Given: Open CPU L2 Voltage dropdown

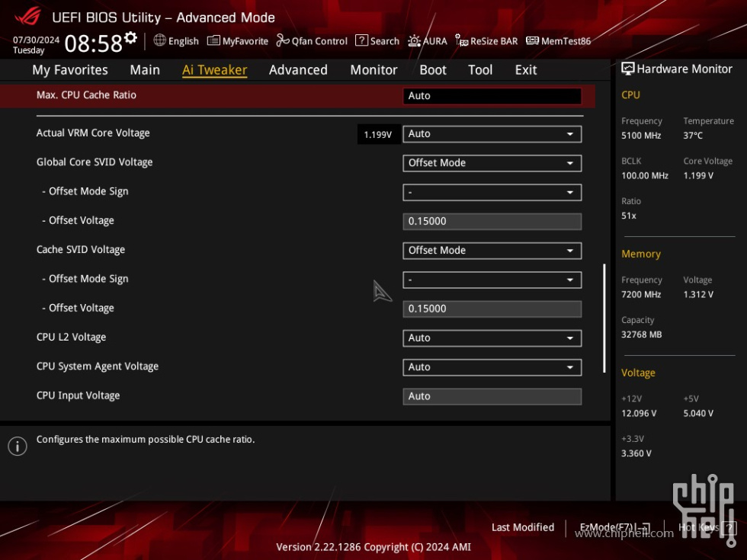Looking at the screenshot, I should pos(492,338).
